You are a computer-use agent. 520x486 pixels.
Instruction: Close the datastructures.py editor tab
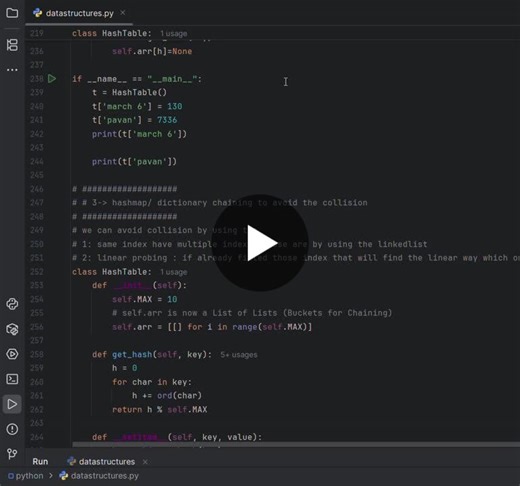[x=123, y=13]
